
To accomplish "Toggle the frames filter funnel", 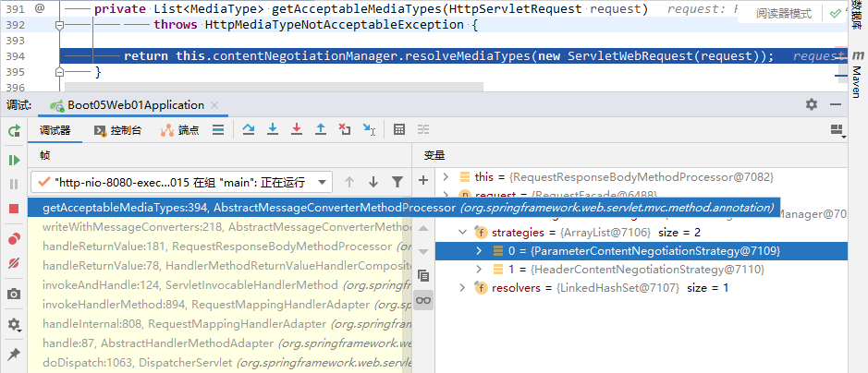I will click(397, 182).
